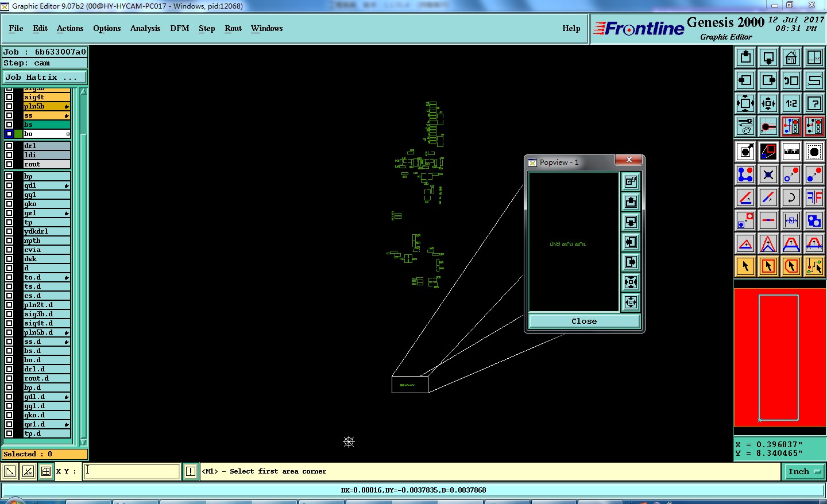Click the home view icon

[x=791, y=57]
